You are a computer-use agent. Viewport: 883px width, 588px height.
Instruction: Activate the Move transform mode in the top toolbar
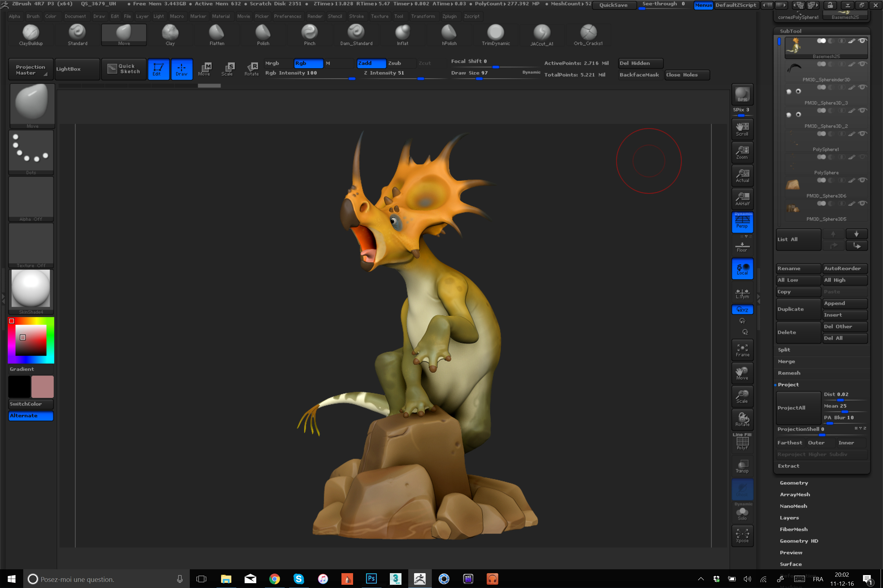tap(205, 69)
